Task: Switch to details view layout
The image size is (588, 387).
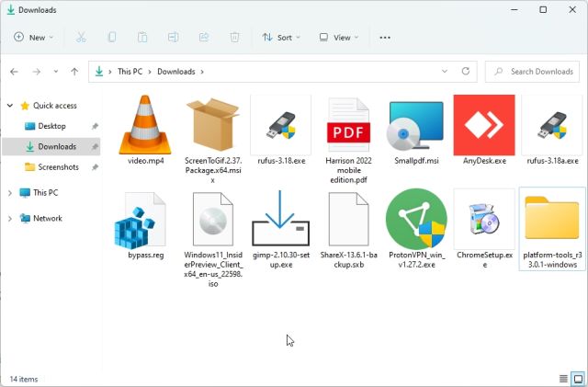Action: coord(563,379)
